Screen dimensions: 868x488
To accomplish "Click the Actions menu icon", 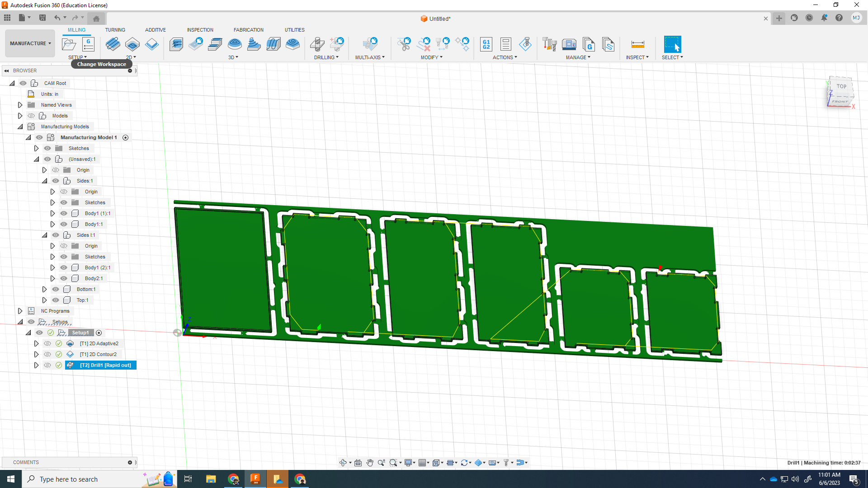I will (505, 57).
